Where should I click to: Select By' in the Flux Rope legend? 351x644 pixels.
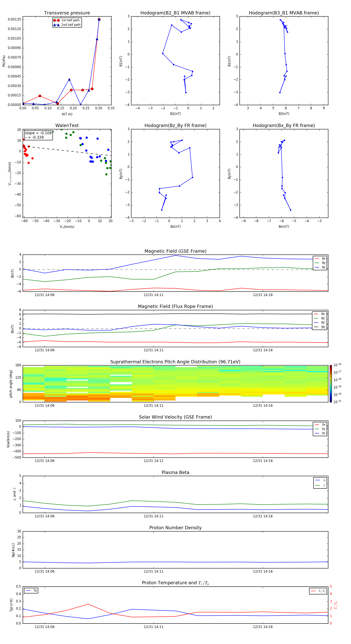320,318
